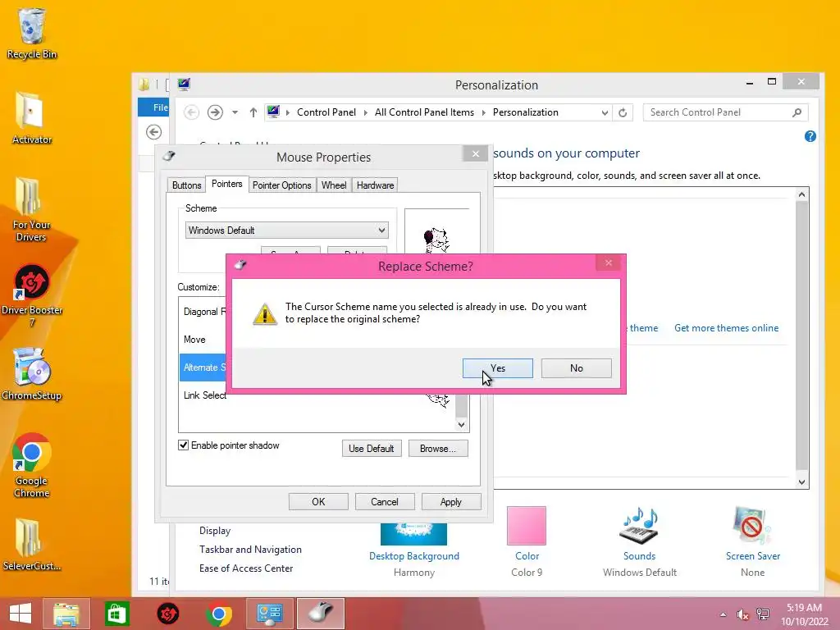Open Taskbar and Navigation link
Screen dimensions: 840x630
[x=250, y=549]
